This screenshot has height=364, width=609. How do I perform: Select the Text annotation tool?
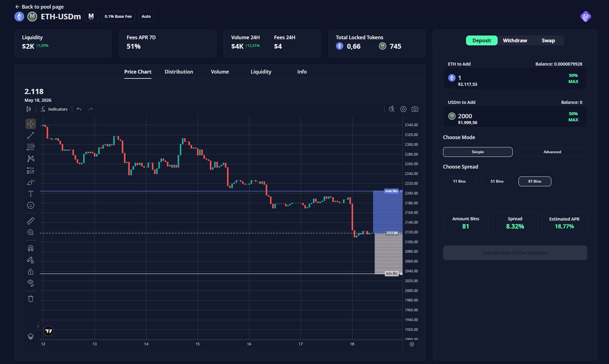click(x=30, y=194)
